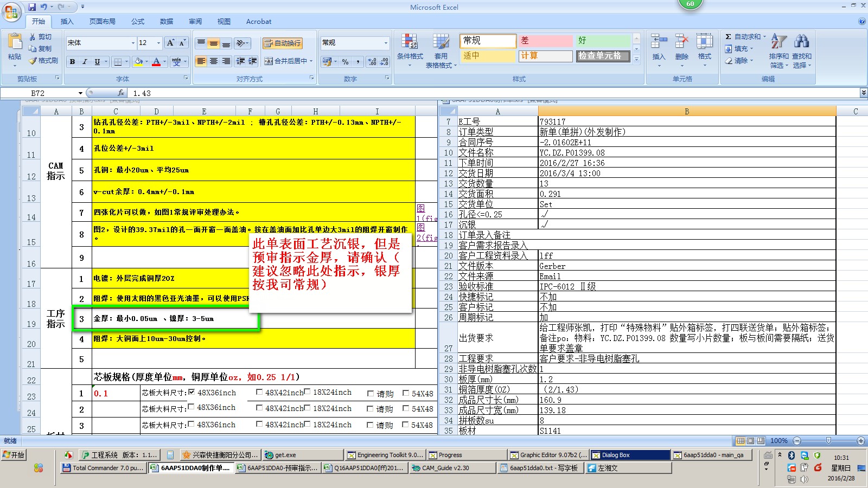The height and width of the screenshot is (488, 868).
Task: Check 48X36inch box in core row 2
Action: click(x=191, y=407)
